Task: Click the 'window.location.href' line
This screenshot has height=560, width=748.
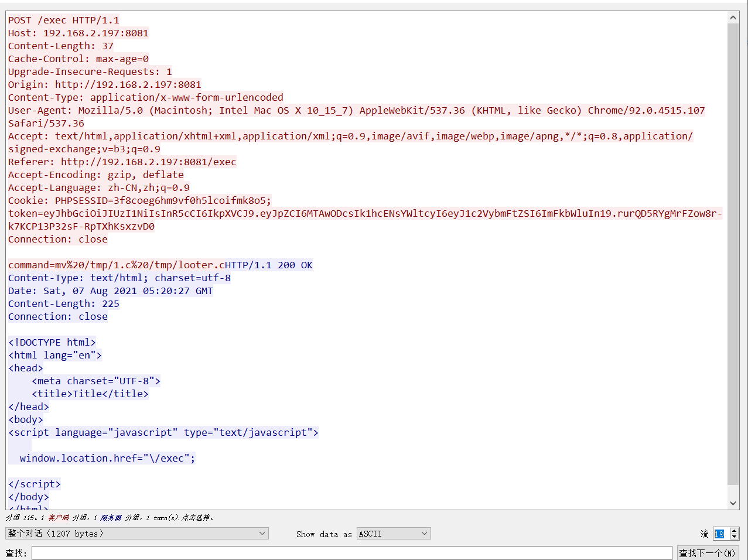Action: (x=108, y=458)
